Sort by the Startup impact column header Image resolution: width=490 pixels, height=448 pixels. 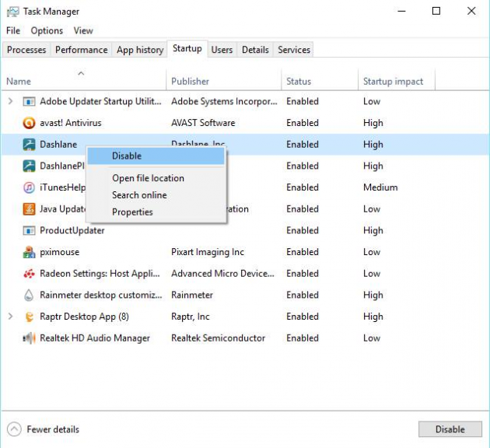click(x=397, y=80)
